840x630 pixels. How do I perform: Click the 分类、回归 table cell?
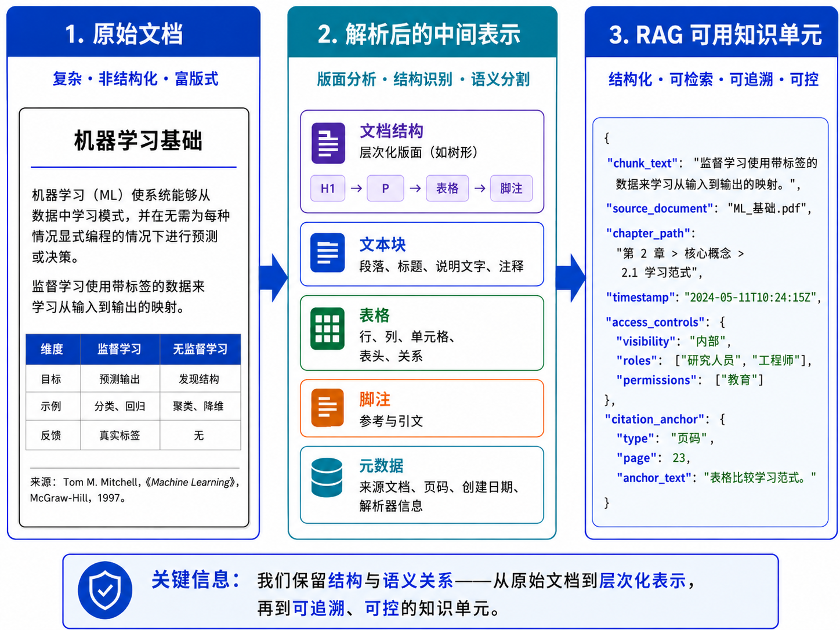(120, 406)
